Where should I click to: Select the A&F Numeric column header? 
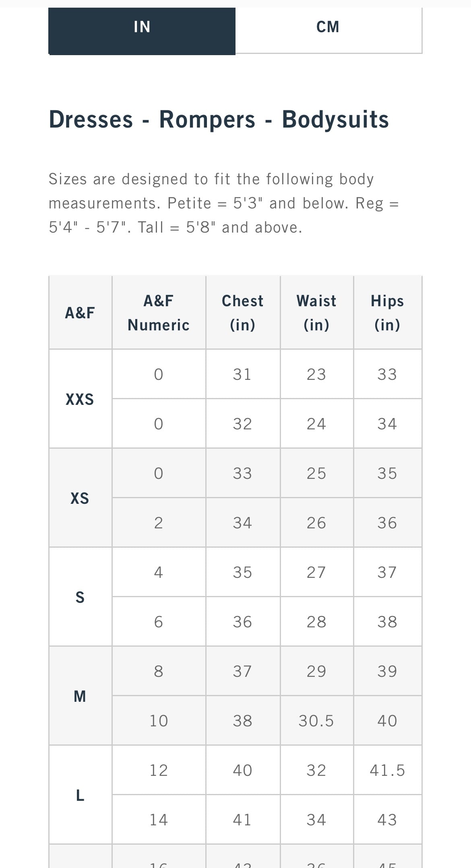point(159,313)
